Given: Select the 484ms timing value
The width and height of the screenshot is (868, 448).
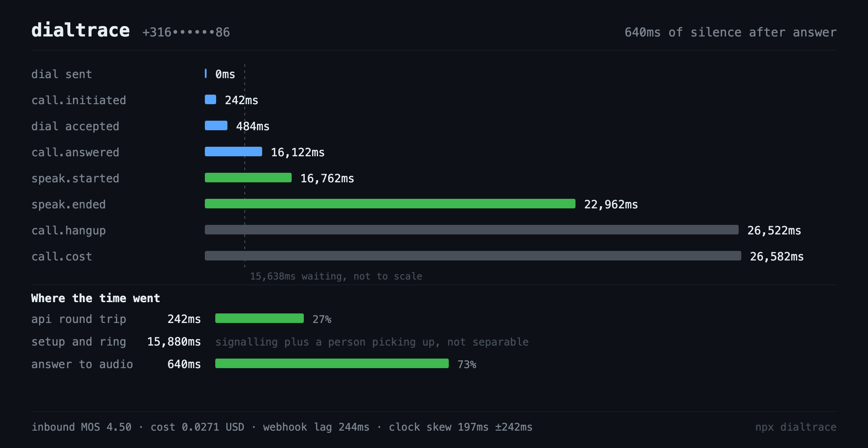Looking at the screenshot, I should 253,126.
